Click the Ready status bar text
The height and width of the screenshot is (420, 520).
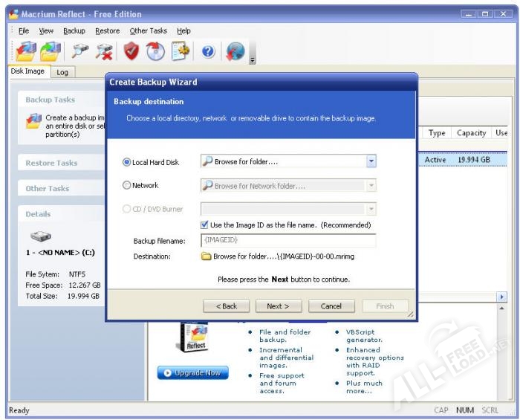click(19, 410)
